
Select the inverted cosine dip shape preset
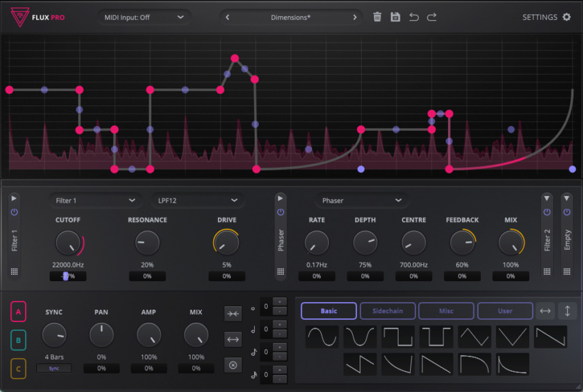point(360,337)
